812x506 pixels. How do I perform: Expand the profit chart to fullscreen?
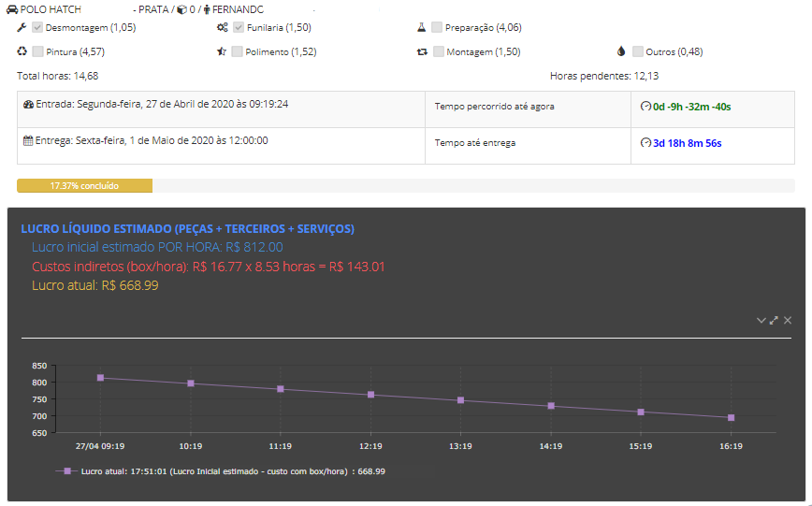[775, 321]
